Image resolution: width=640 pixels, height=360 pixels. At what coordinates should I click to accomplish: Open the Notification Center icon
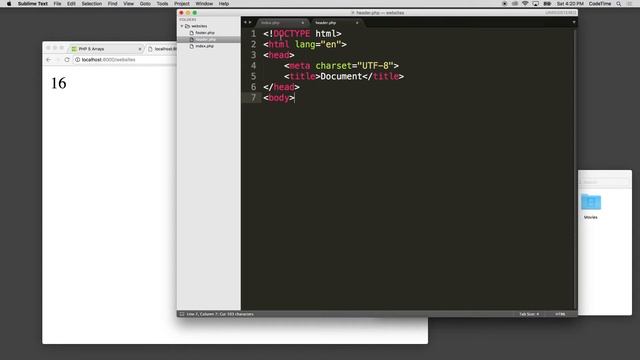click(x=629, y=4)
